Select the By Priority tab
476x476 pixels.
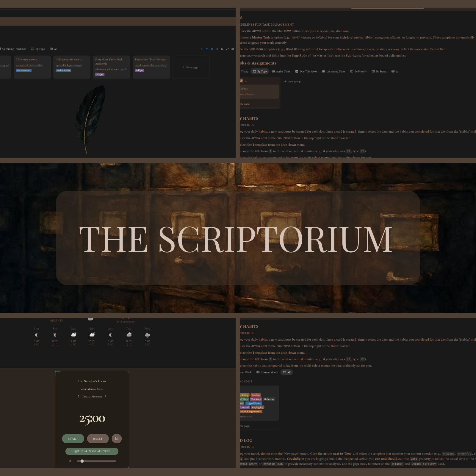[x=358, y=71]
